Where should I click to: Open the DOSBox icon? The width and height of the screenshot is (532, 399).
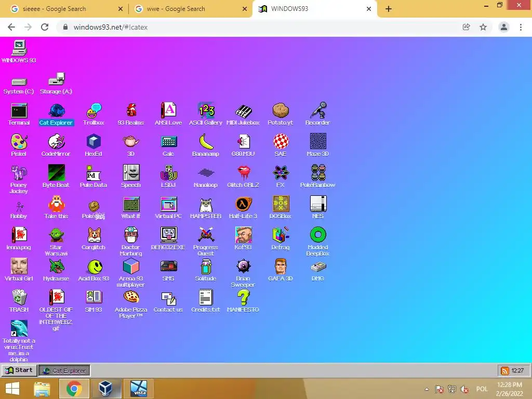point(280,207)
